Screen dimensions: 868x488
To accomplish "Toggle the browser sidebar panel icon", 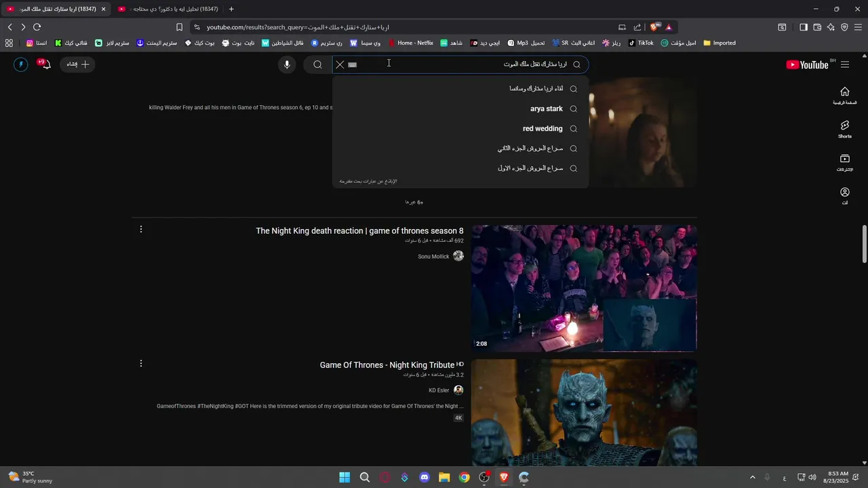I will point(803,27).
